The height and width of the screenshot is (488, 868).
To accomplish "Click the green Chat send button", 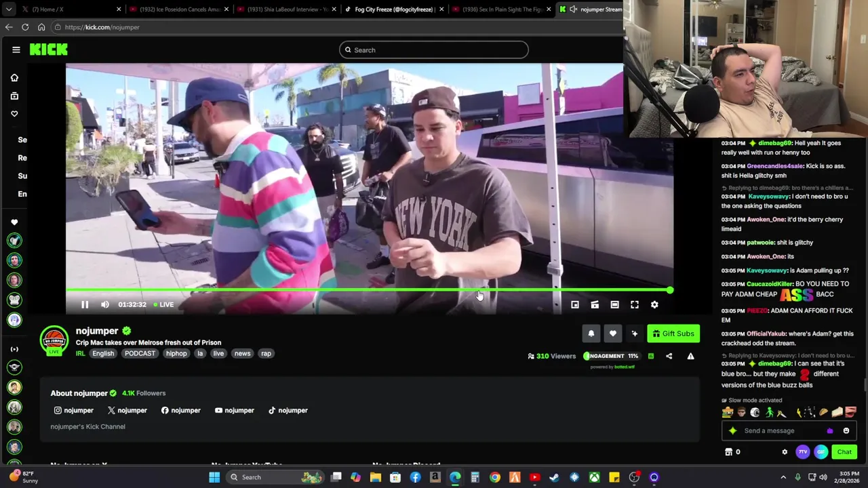I will click(x=844, y=452).
